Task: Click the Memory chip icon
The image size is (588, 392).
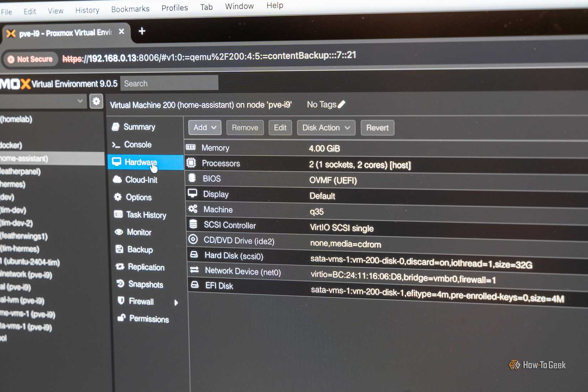Action: (x=191, y=147)
